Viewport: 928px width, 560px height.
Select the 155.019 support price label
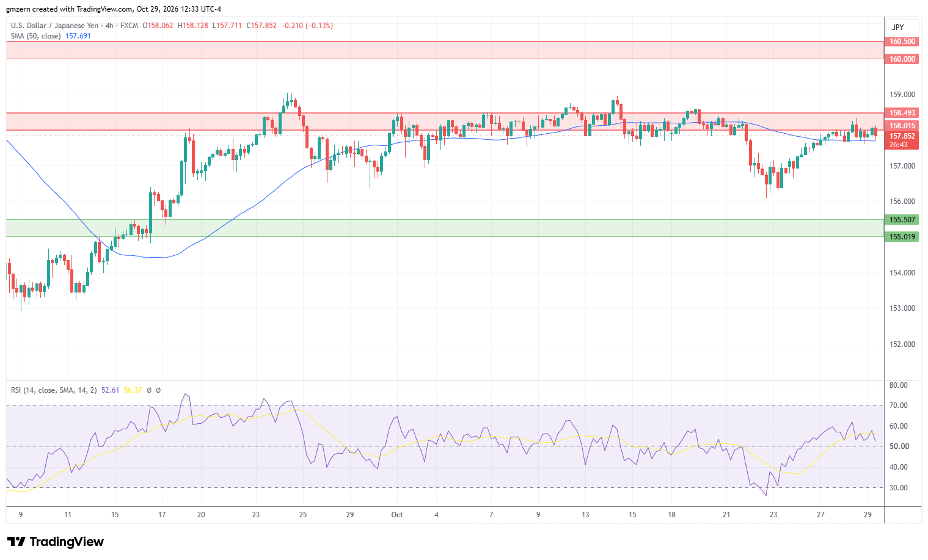902,237
